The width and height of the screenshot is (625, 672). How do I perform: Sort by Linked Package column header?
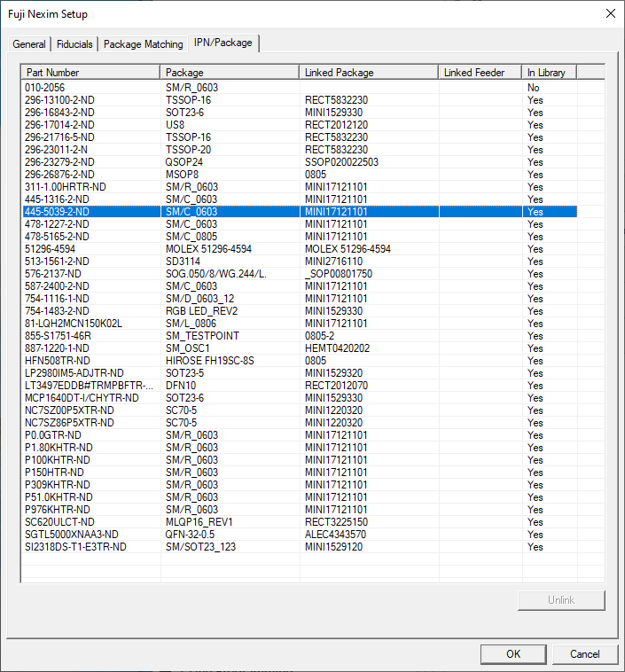click(x=369, y=73)
